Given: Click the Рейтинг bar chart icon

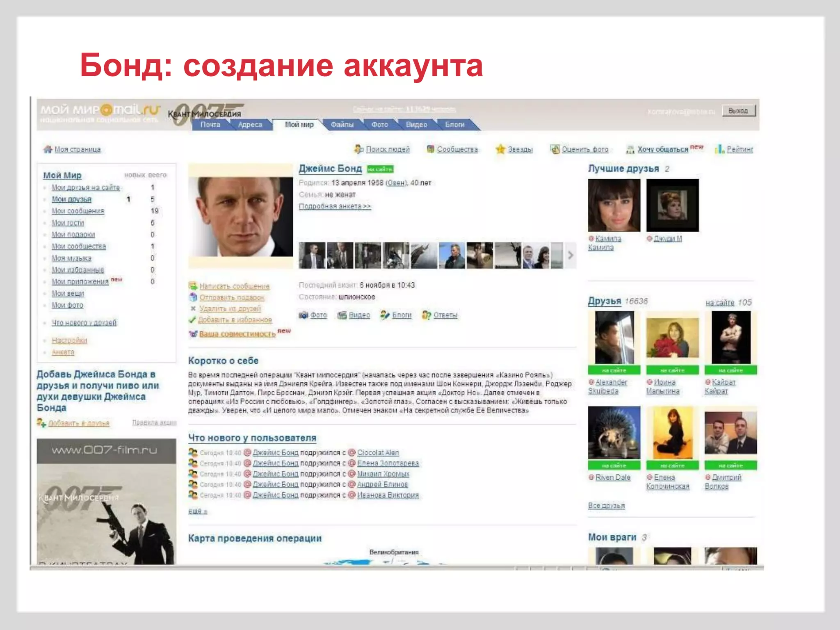Looking at the screenshot, I should (x=719, y=149).
